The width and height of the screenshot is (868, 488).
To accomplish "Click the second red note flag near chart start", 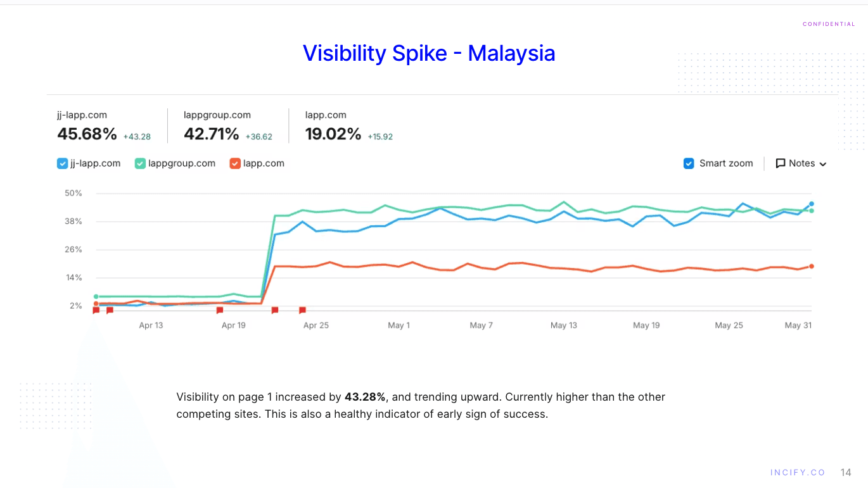I will pyautogui.click(x=110, y=310).
